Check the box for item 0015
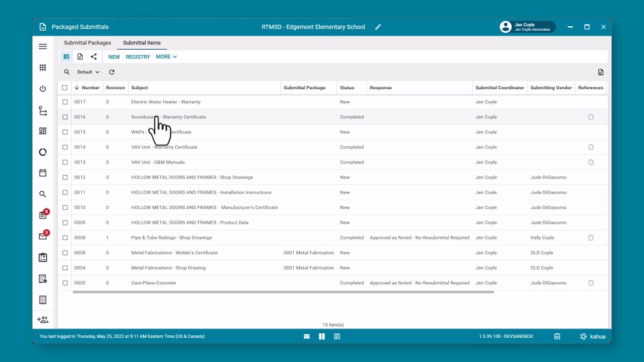The height and width of the screenshot is (362, 644). click(x=65, y=132)
